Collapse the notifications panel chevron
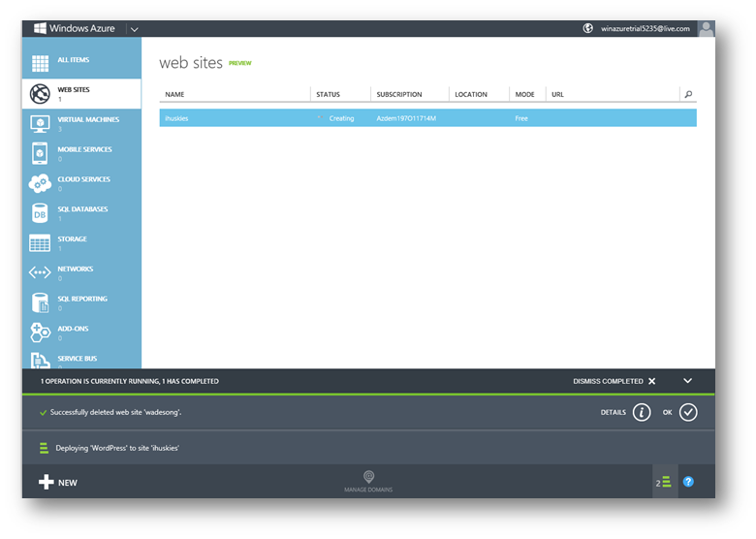756x539 pixels. tap(687, 381)
